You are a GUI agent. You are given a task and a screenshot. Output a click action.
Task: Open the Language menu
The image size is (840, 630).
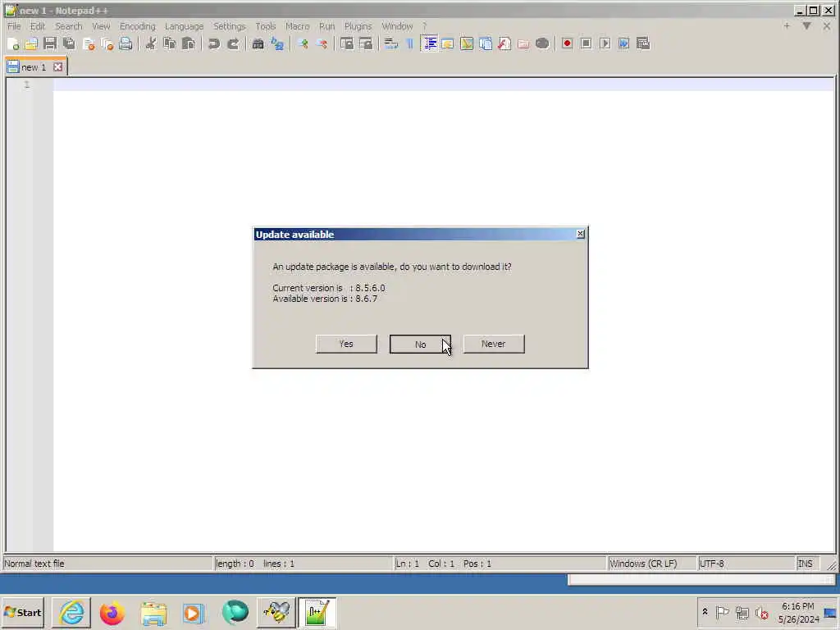(x=184, y=26)
